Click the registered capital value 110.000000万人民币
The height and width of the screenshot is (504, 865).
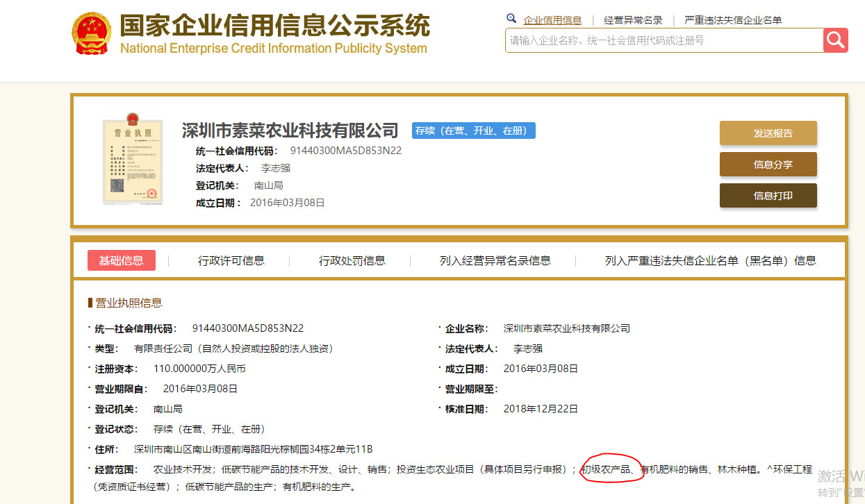click(199, 369)
